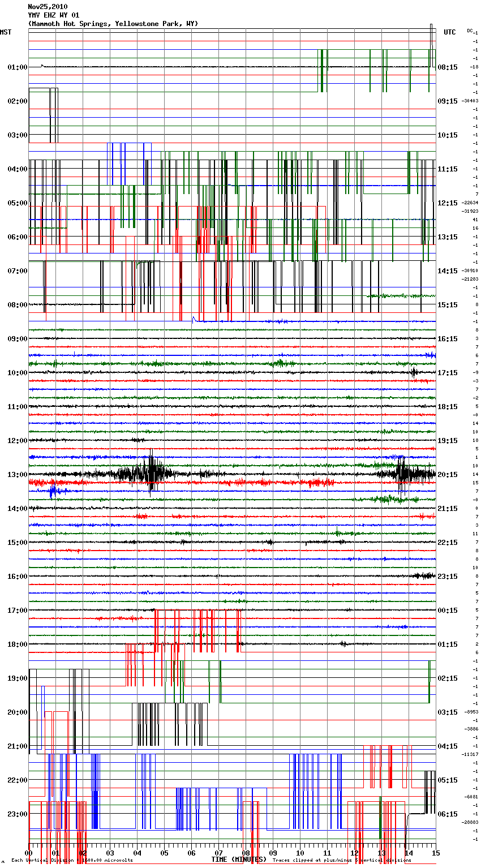Viewport: 481px width, 868px height.
Task: Click the date label 'Nov25,2010'
Action: point(48,7)
